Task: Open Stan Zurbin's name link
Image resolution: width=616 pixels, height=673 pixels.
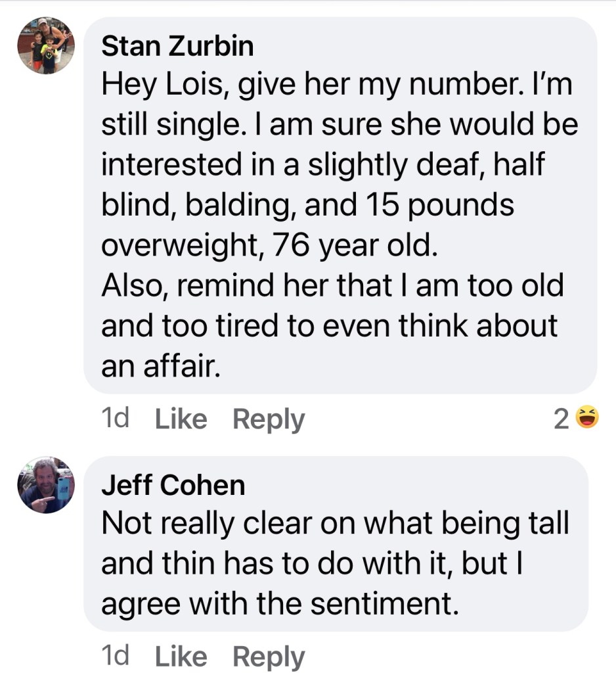Action: click(177, 45)
